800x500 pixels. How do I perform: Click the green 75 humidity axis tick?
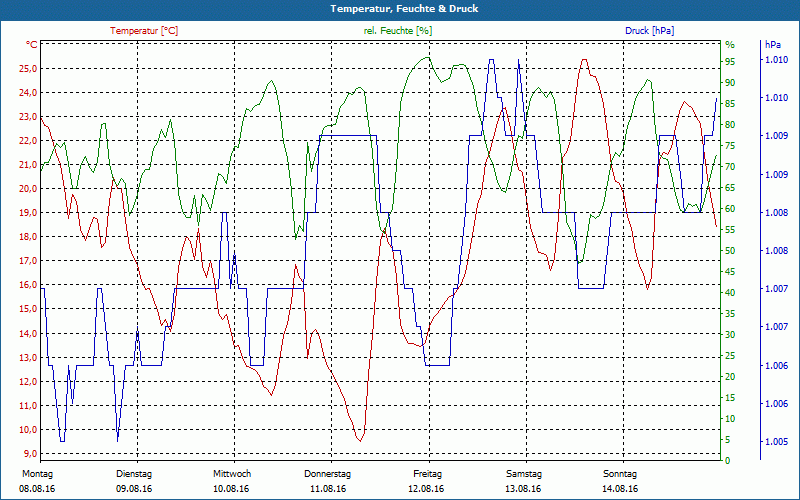[x=730, y=146]
